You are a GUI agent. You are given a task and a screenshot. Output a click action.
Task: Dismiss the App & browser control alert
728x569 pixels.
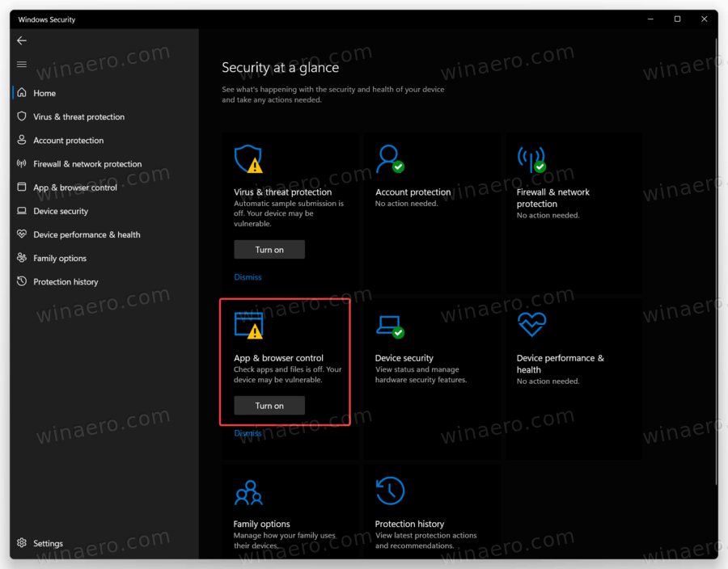point(248,432)
